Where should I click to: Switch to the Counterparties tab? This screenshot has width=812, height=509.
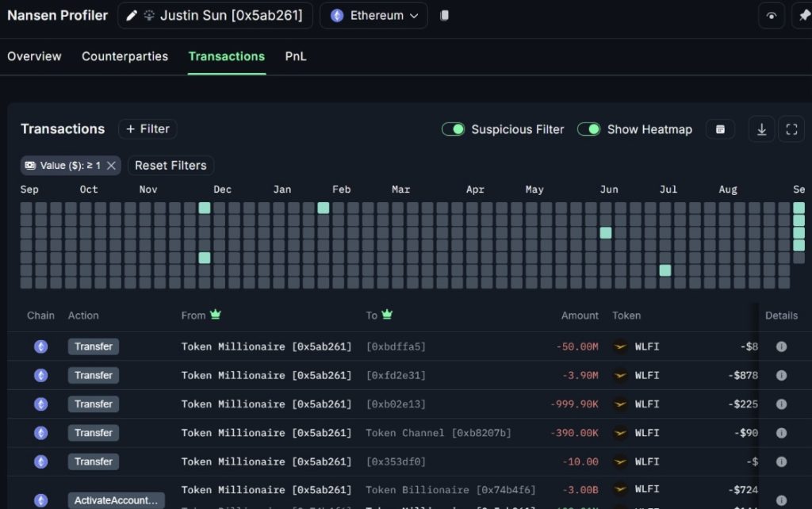click(124, 56)
